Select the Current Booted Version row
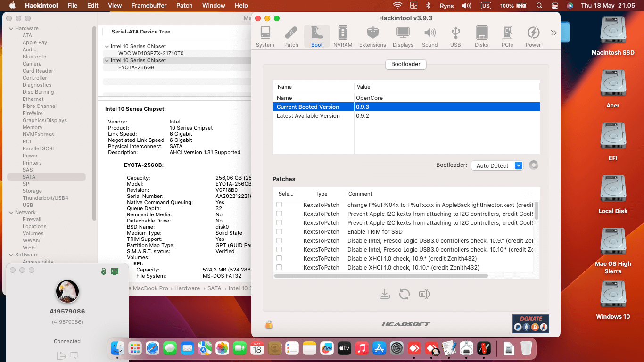644x362 pixels. 406,107
